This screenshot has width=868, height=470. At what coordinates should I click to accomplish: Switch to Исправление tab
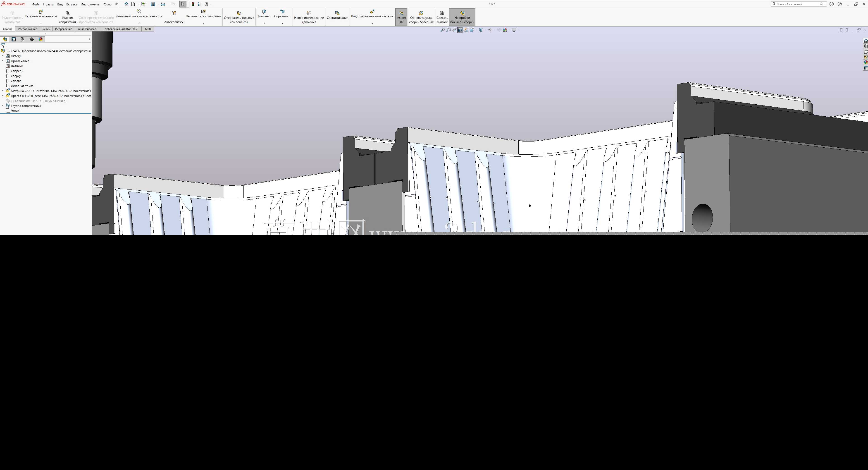64,29
